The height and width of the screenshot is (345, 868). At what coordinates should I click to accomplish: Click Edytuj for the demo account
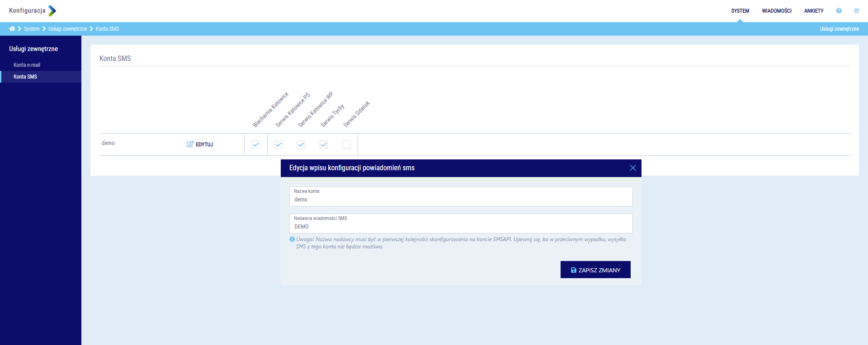click(x=200, y=145)
